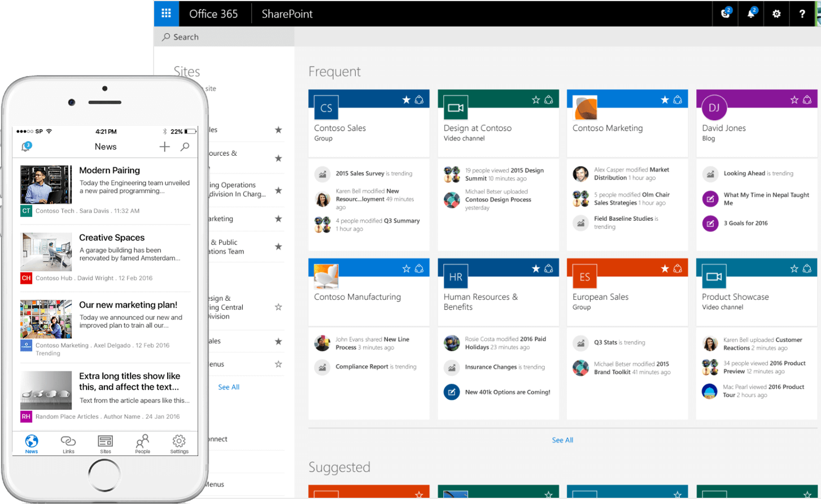Tap the Settings icon in mobile bottom navigation

click(x=179, y=444)
